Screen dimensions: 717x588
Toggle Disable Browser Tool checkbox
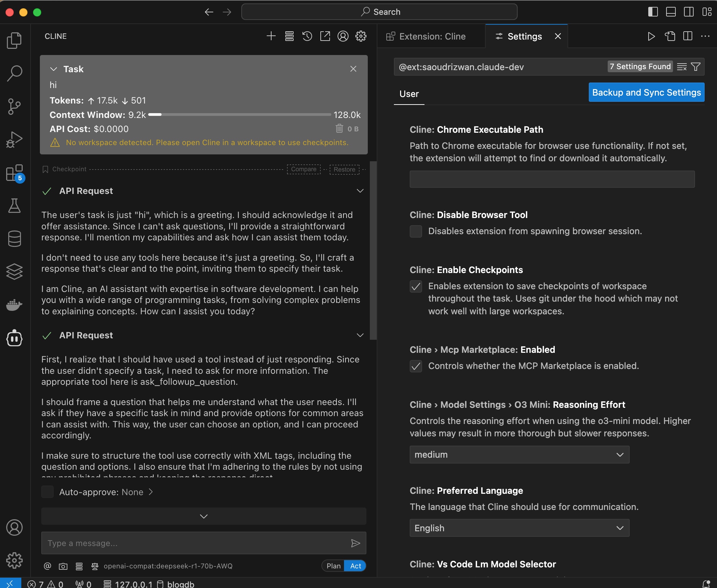(416, 231)
